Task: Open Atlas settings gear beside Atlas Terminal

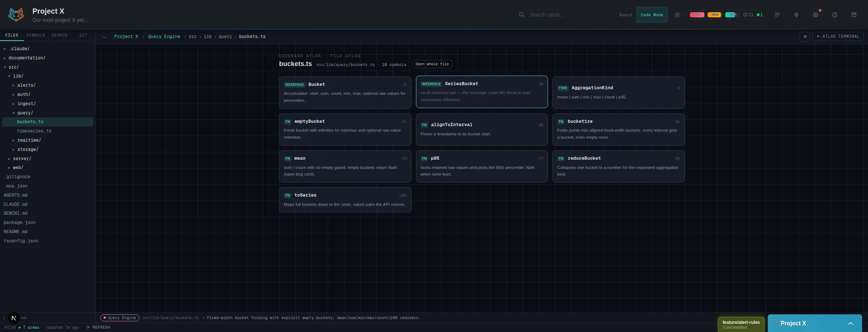Action: coord(805,37)
